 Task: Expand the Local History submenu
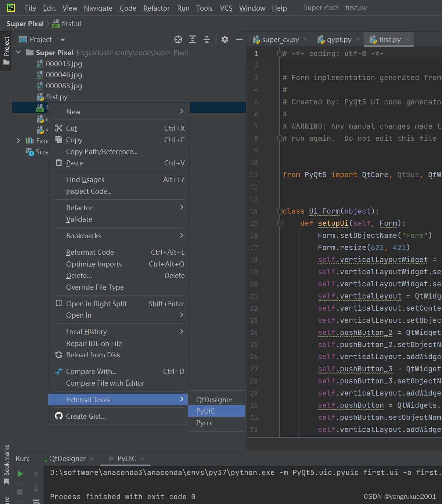point(182,331)
